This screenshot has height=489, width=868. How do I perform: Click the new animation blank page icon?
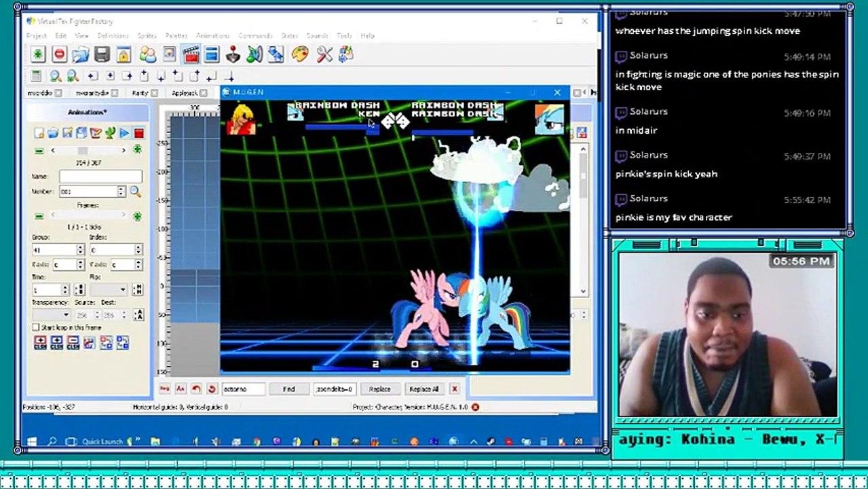coord(39,133)
